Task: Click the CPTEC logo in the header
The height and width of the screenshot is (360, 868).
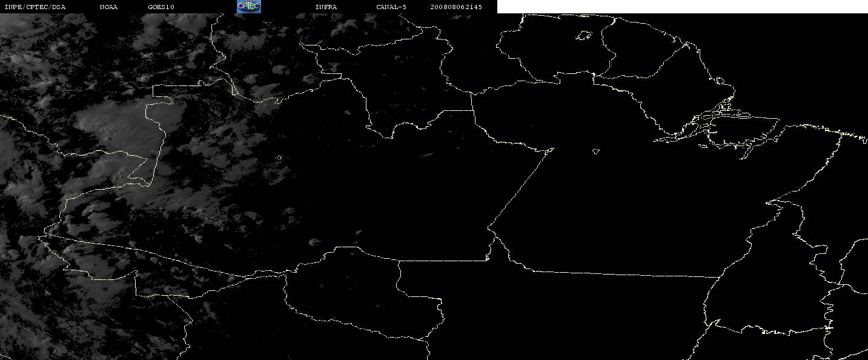Action: pyautogui.click(x=248, y=7)
